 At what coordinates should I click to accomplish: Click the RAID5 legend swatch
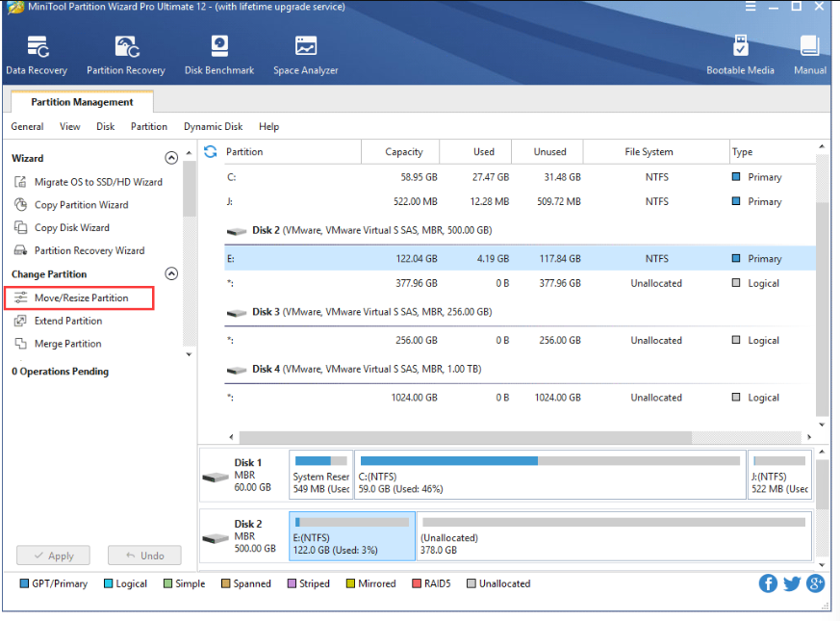pyautogui.click(x=417, y=583)
